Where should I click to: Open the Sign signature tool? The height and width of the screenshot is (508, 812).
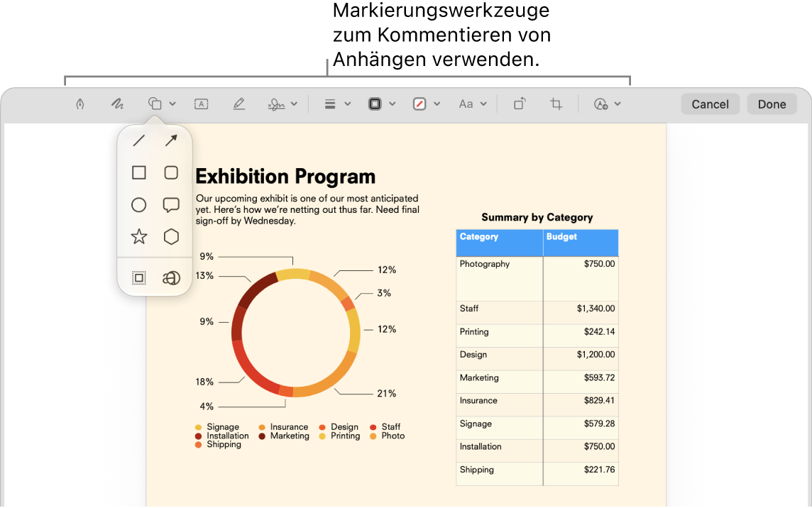pos(277,104)
